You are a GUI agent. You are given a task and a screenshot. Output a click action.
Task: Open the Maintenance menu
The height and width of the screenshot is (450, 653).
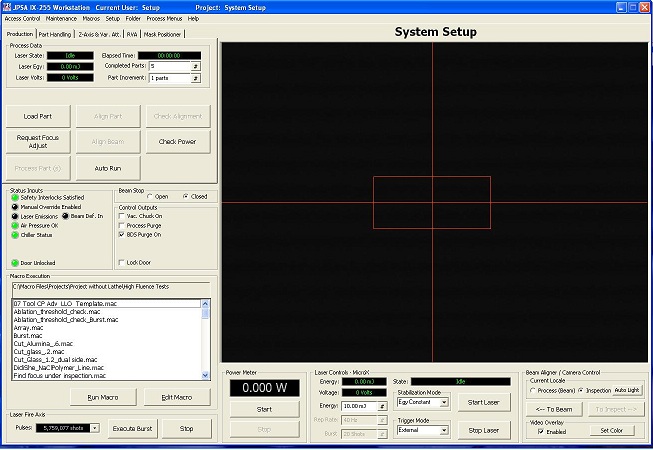pos(61,19)
